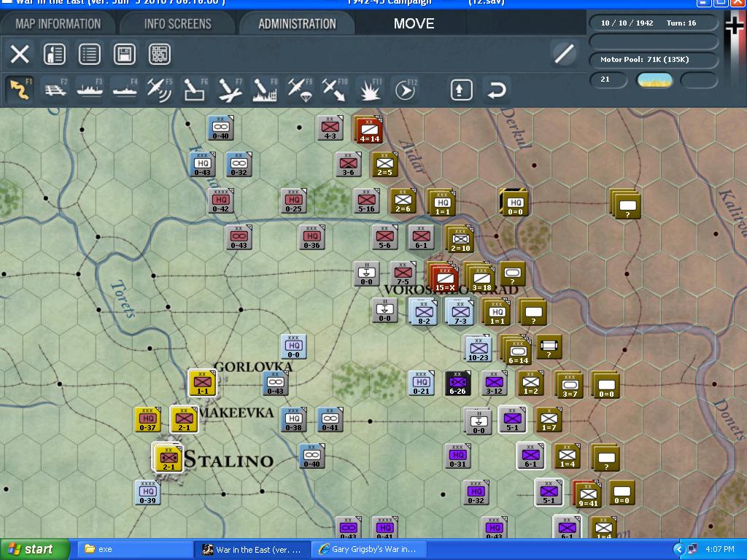747x560 pixels.
Task: Click the diagonal line toggle icon
Action: click(565, 53)
